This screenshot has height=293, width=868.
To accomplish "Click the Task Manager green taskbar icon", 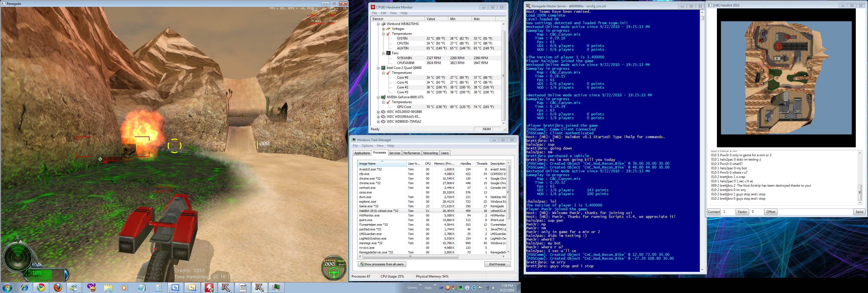I will point(276,288).
